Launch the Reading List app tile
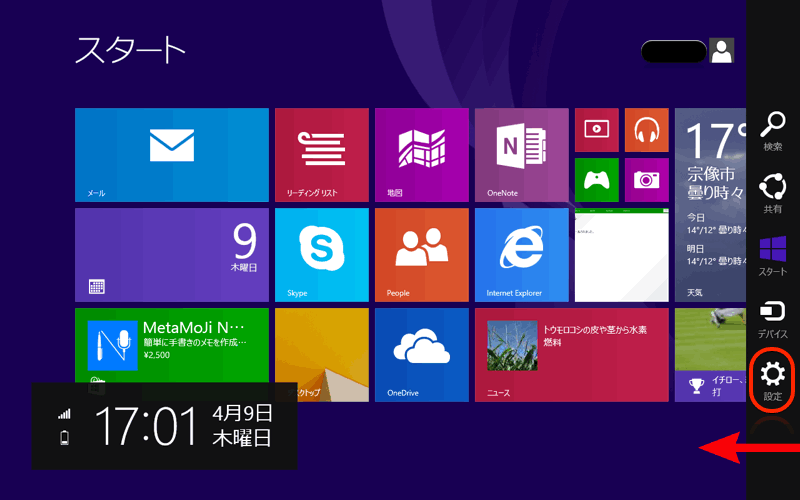800x500 pixels. pos(321,155)
